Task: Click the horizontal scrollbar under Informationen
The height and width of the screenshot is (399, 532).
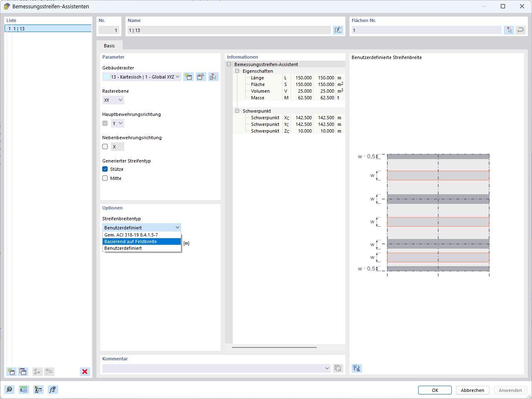Action: pos(274,347)
